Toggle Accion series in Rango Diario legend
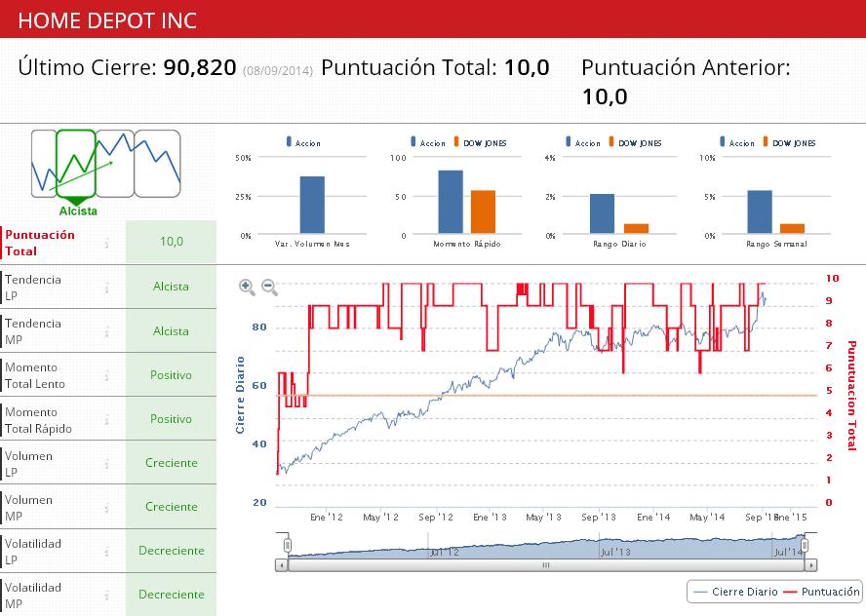This screenshot has width=866, height=616. [583, 142]
